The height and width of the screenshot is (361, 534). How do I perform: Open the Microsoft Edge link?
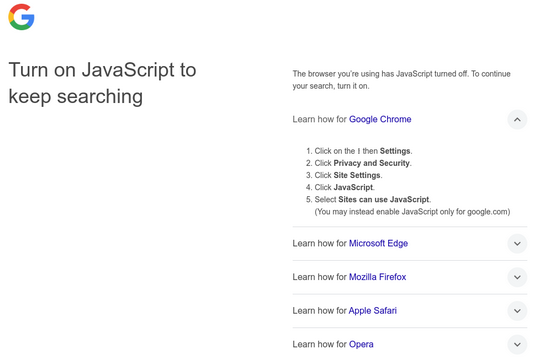(x=378, y=243)
